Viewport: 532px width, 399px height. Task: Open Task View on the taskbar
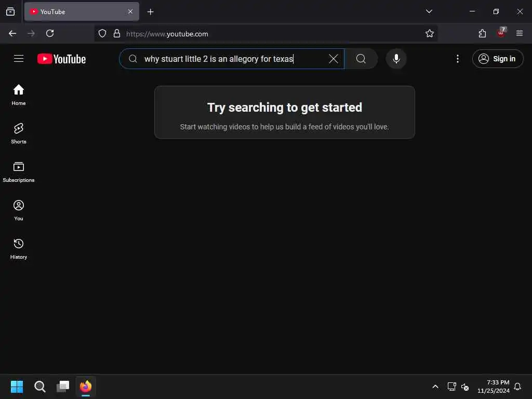pyautogui.click(x=63, y=387)
